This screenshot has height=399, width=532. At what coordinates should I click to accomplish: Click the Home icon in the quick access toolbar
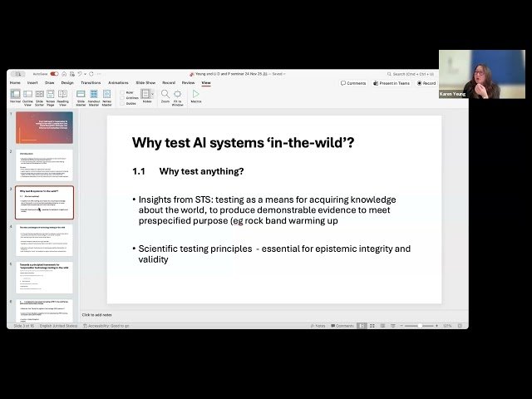[64, 74]
